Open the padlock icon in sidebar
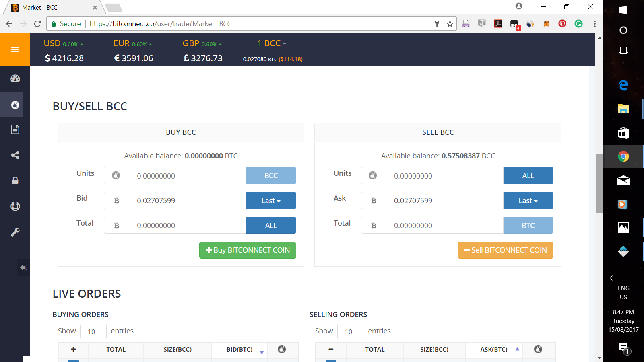The width and height of the screenshot is (644, 362). click(15, 180)
